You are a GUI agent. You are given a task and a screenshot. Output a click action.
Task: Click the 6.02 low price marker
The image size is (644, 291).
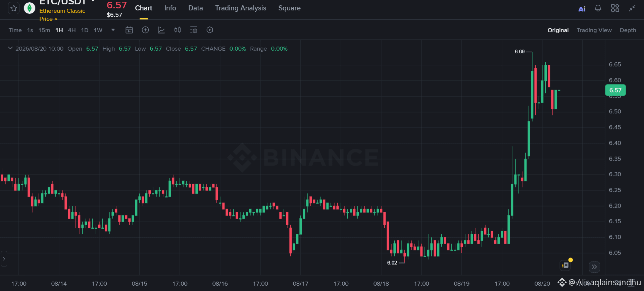click(x=392, y=263)
